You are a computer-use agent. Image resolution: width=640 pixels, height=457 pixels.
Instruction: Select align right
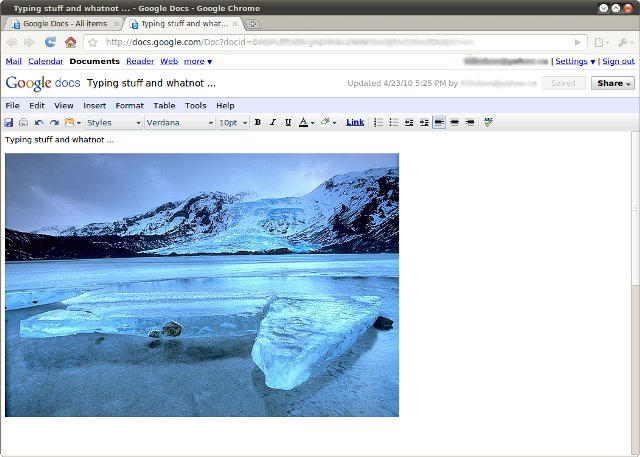[470, 122]
